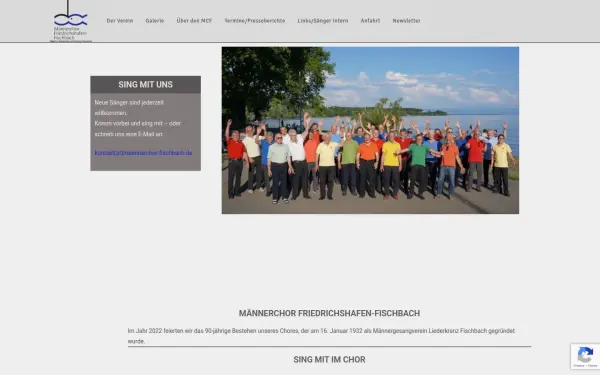The width and height of the screenshot is (600, 375).
Task: Open the Der Verein menu
Action: pyautogui.click(x=120, y=21)
